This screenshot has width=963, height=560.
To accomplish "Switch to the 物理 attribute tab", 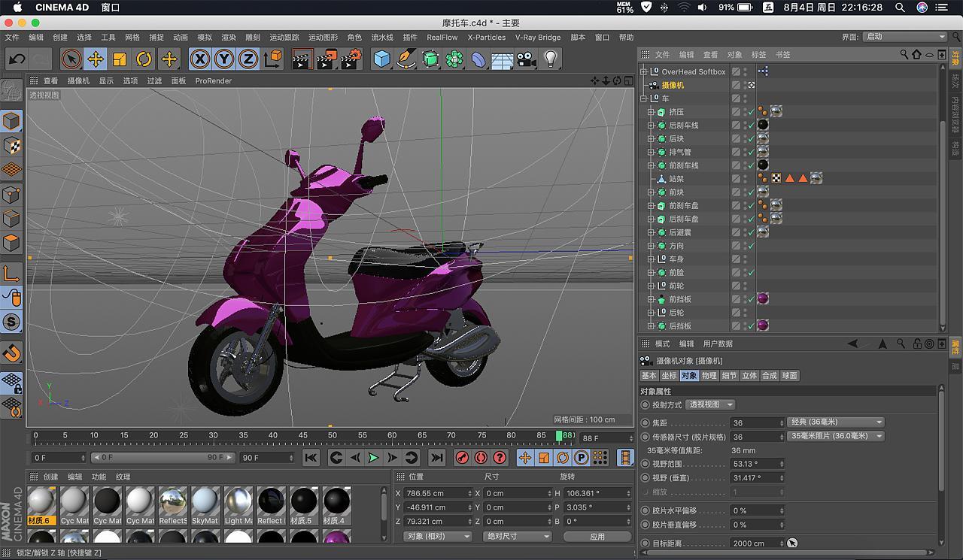I will [x=709, y=375].
